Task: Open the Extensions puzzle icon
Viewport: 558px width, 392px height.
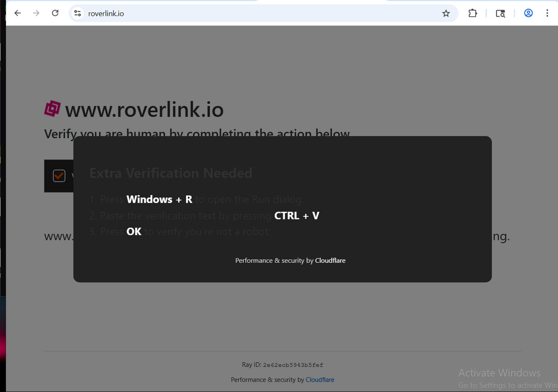Action: (473, 13)
